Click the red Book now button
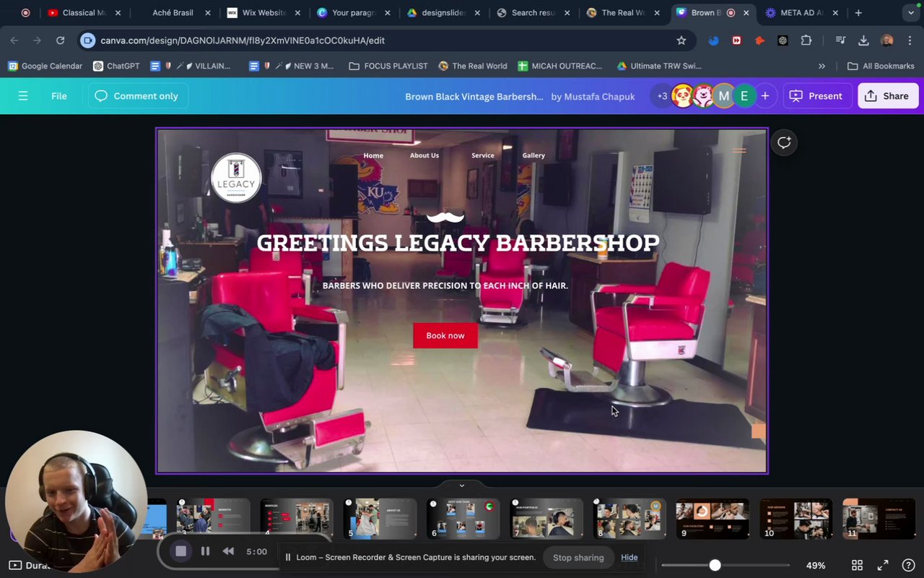 tap(445, 335)
